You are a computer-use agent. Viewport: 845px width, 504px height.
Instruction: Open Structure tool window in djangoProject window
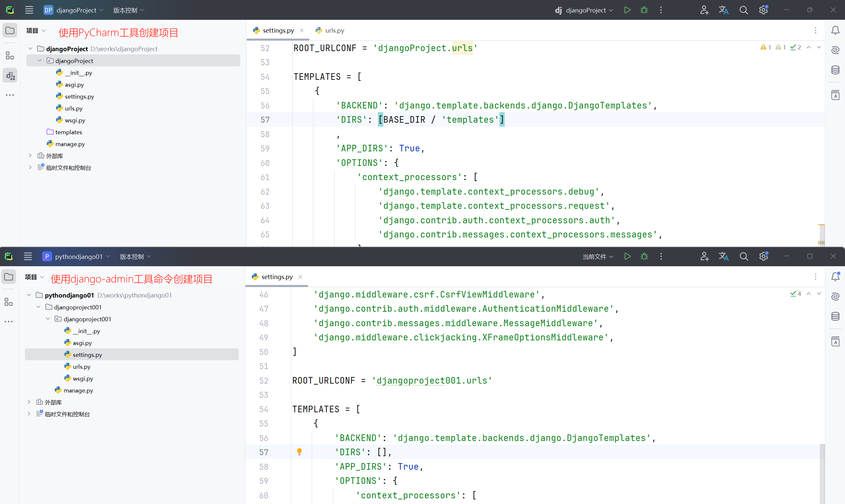(x=10, y=55)
